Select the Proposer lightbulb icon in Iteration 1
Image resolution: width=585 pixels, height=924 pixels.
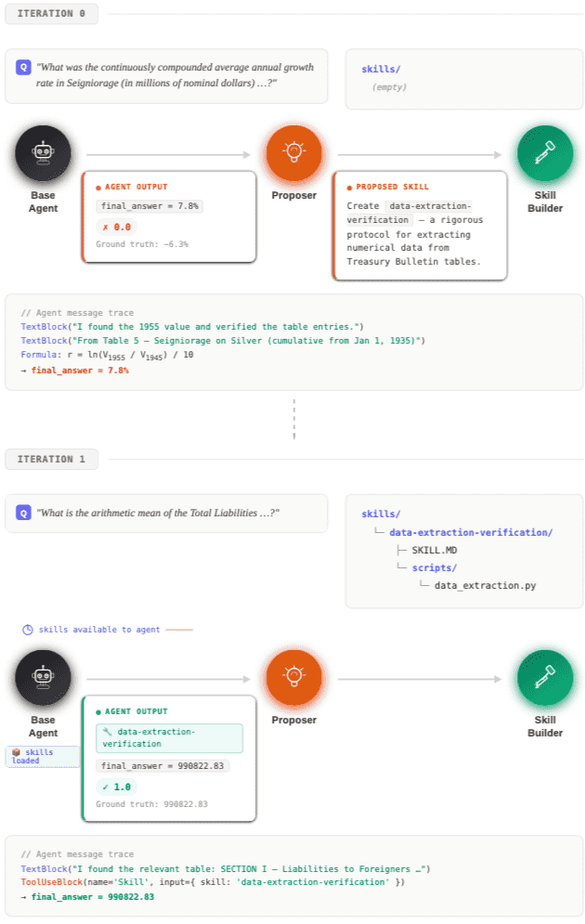tap(293, 678)
